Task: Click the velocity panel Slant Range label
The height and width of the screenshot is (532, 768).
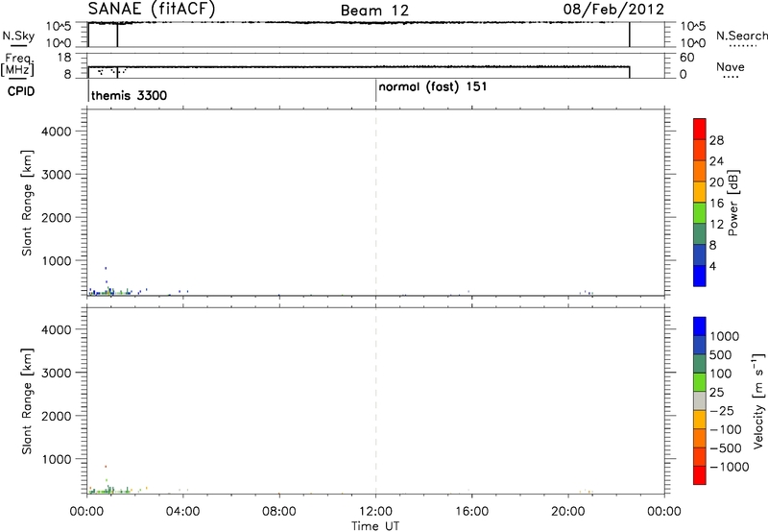Action: coord(27,401)
